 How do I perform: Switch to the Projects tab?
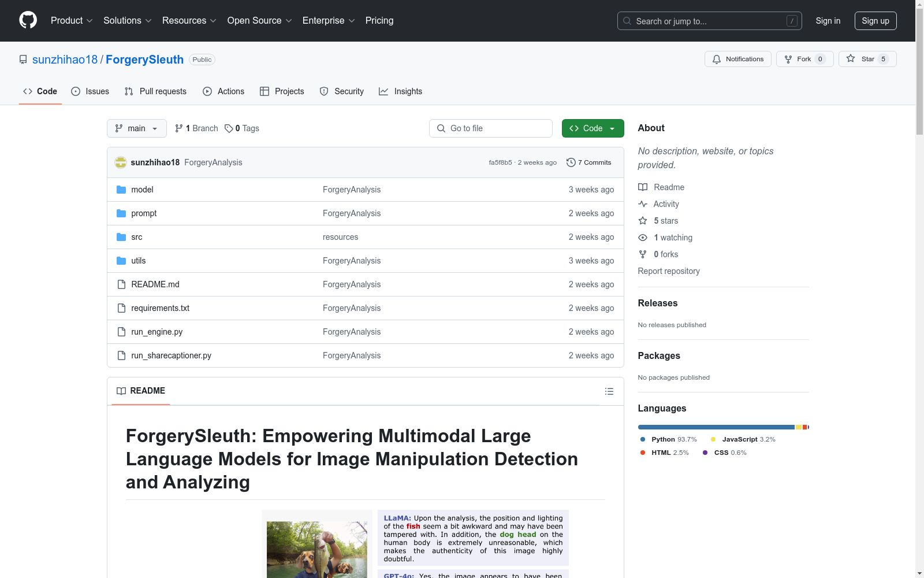point(282,91)
